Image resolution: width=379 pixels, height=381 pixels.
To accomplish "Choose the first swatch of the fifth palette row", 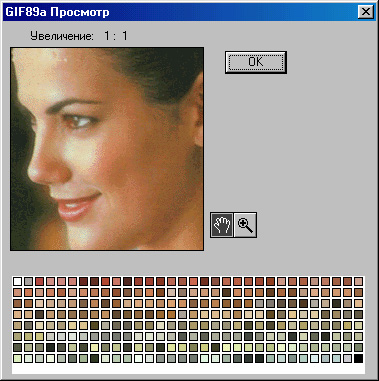I will click(18, 325).
